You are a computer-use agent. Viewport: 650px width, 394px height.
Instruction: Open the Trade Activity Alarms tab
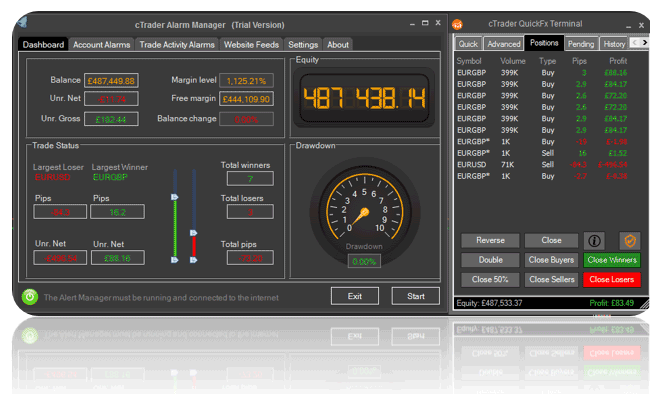tap(177, 45)
